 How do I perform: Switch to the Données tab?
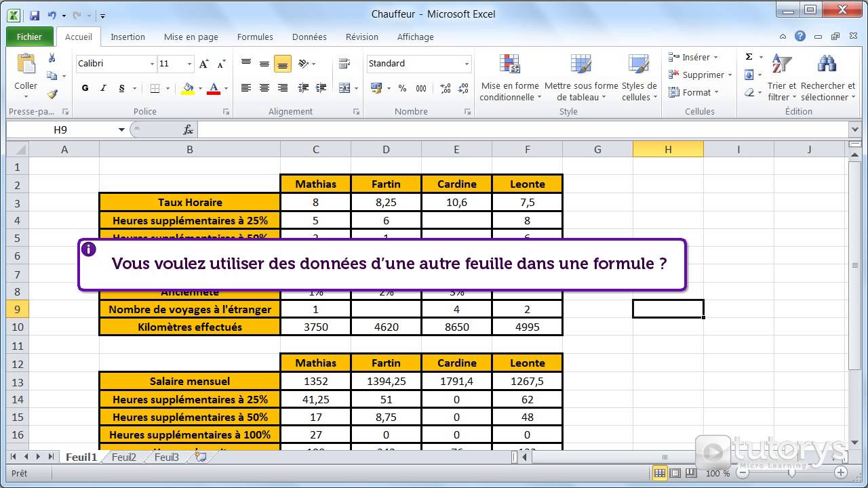click(309, 37)
